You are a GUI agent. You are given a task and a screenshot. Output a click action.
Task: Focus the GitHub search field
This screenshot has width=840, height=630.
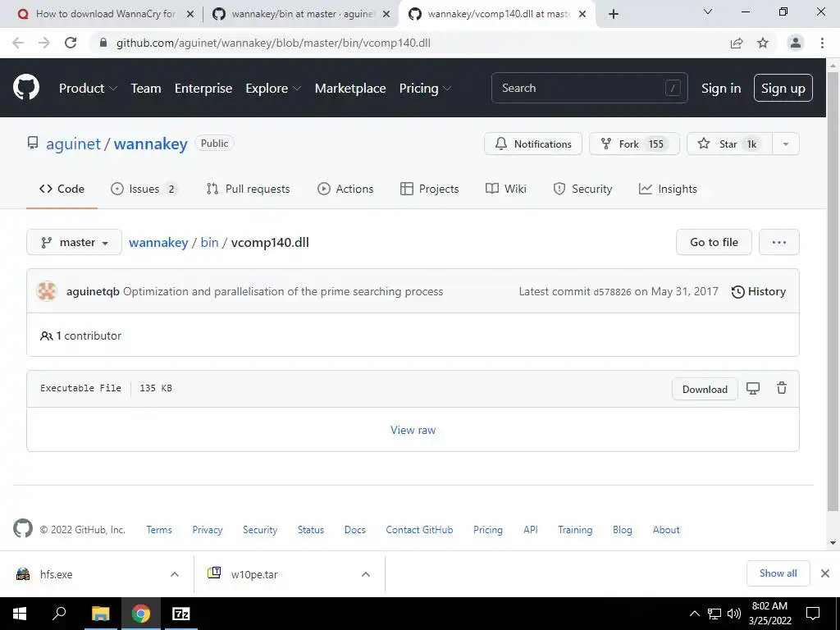coord(589,88)
